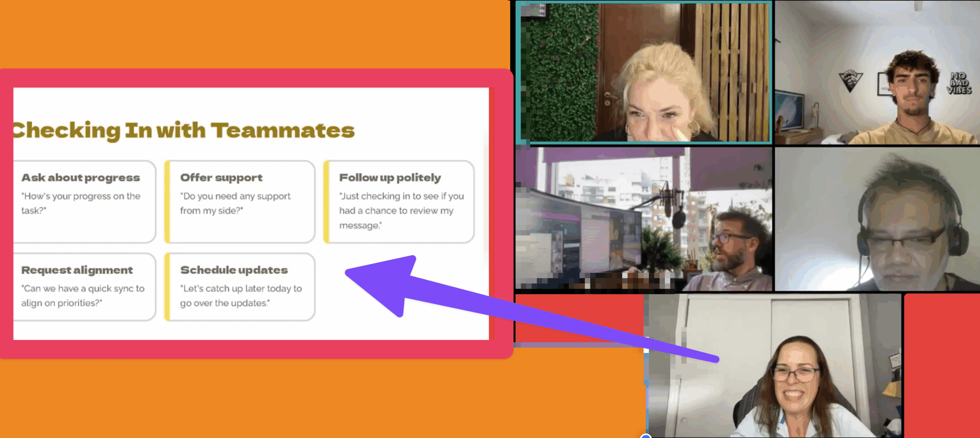The image size is (980, 438).
Task: Click the blue circular handle below the video
Action: click(646, 436)
